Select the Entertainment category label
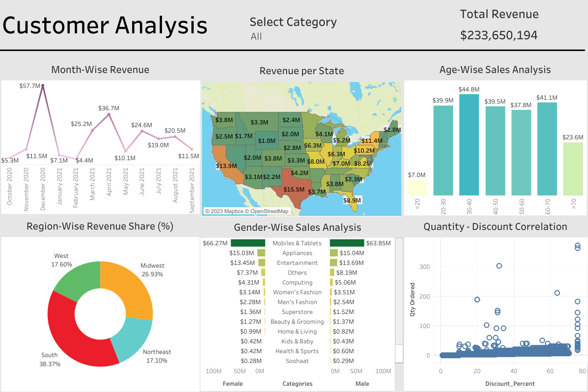The image size is (588, 392). click(x=298, y=263)
